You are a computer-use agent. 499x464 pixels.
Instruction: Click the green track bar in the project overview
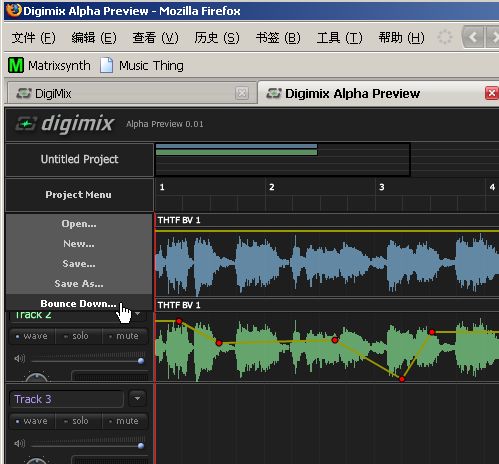click(x=236, y=152)
